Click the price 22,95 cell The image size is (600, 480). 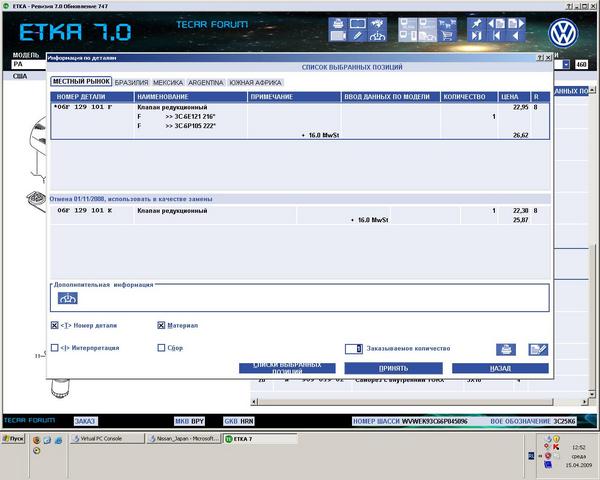[520, 107]
